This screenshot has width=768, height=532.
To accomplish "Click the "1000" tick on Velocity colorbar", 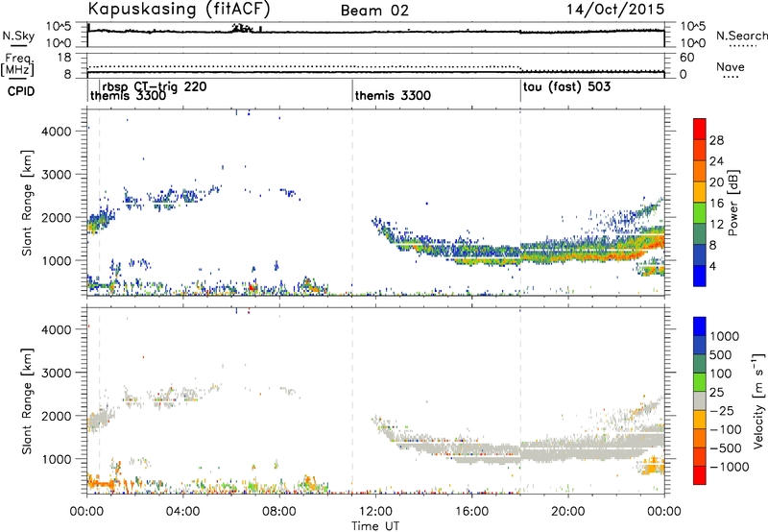I will pyautogui.click(x=725, y=336).
